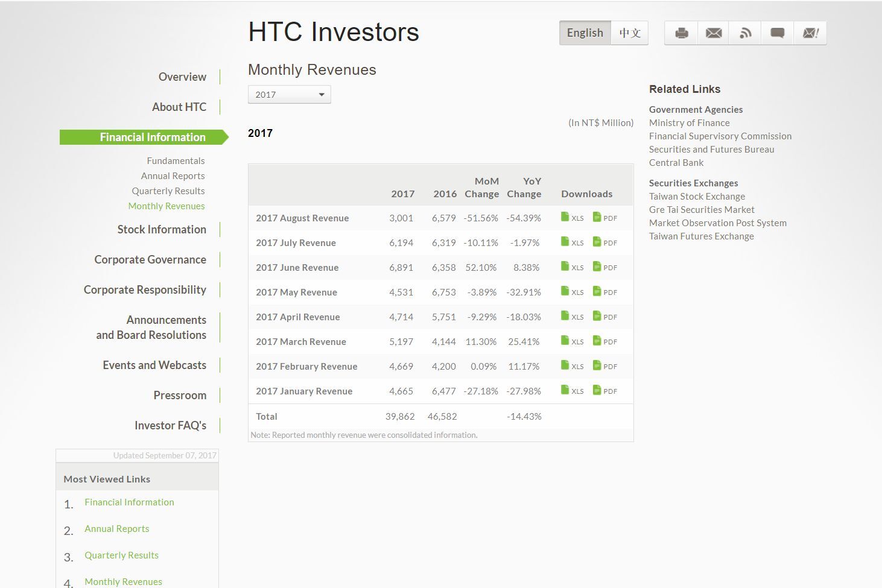
Task: Open the RSS feed icon
Action: pyautogui.click(x=746, y=33)
